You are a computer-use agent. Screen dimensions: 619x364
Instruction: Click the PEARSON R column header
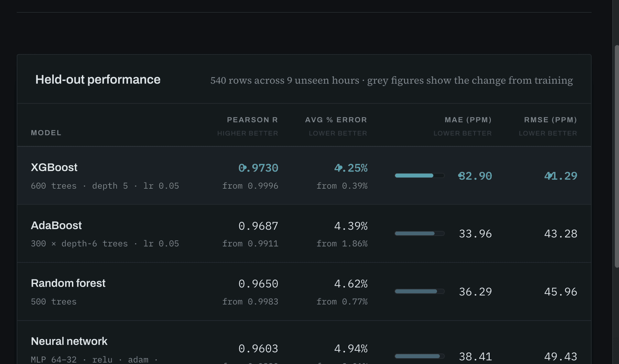252,120
